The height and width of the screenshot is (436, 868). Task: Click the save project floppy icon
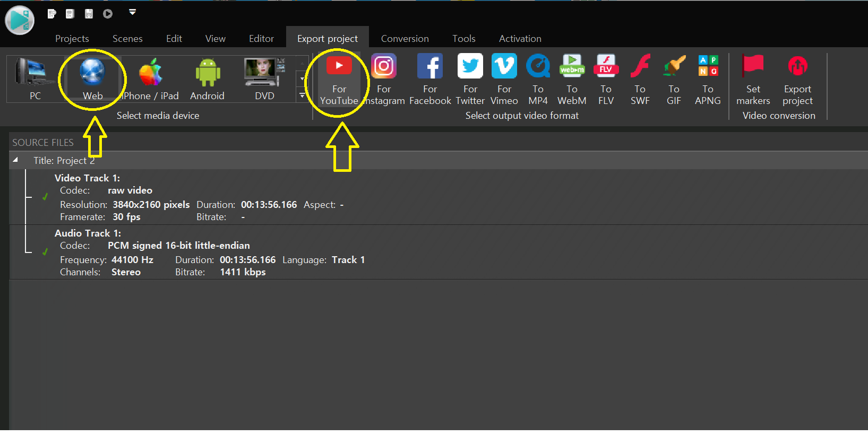89,14
